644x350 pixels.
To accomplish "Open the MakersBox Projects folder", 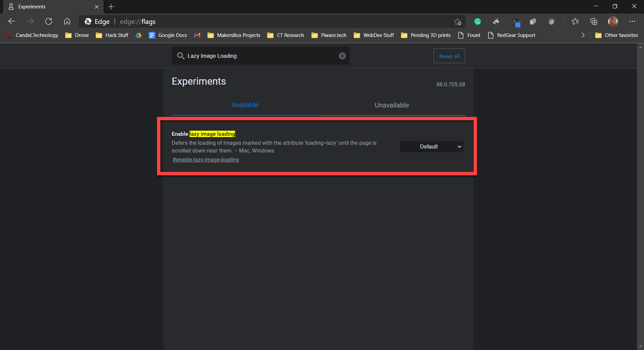I will (234, 35).
